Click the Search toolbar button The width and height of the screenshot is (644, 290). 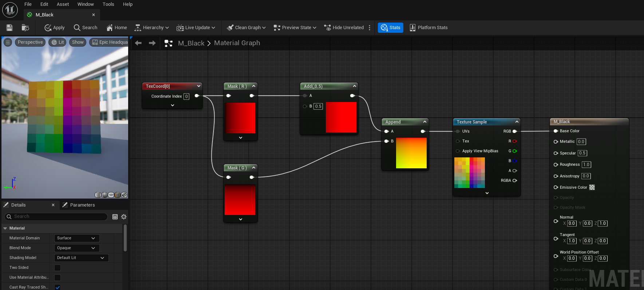click(86, 28)
